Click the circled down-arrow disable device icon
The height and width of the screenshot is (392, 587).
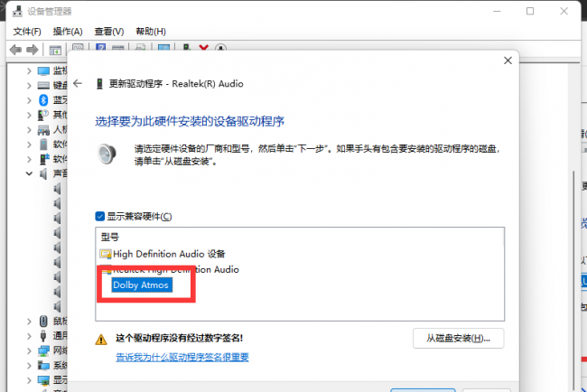tap(221, 48)
